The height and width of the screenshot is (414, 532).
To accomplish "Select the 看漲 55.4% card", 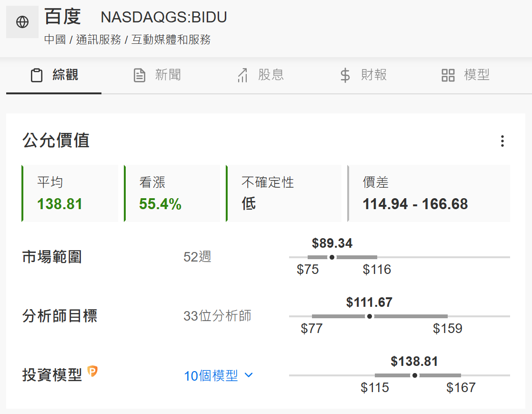I will pyautogui.click(x=172, y=193).
